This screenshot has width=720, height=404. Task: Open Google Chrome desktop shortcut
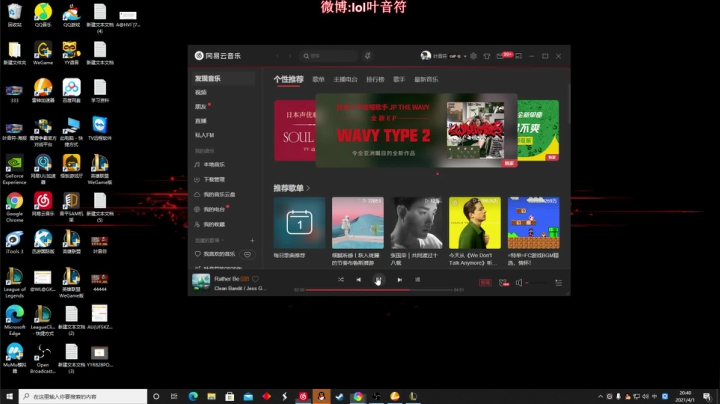[14, 207]
